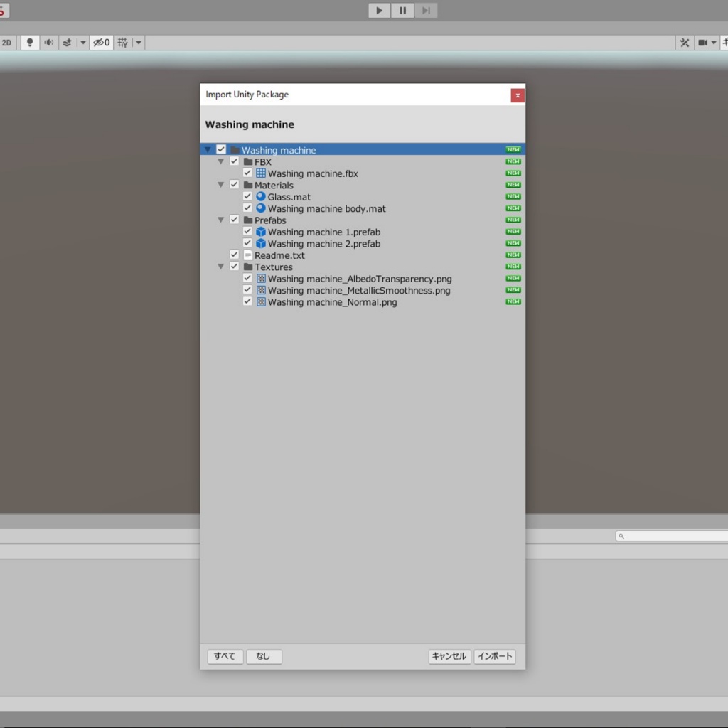Image resolution: width=728 pixels, height=728 pixels.
Task: Uncheck MetallicSmoothness.png checkbox
Action: [x=247, y=290]
